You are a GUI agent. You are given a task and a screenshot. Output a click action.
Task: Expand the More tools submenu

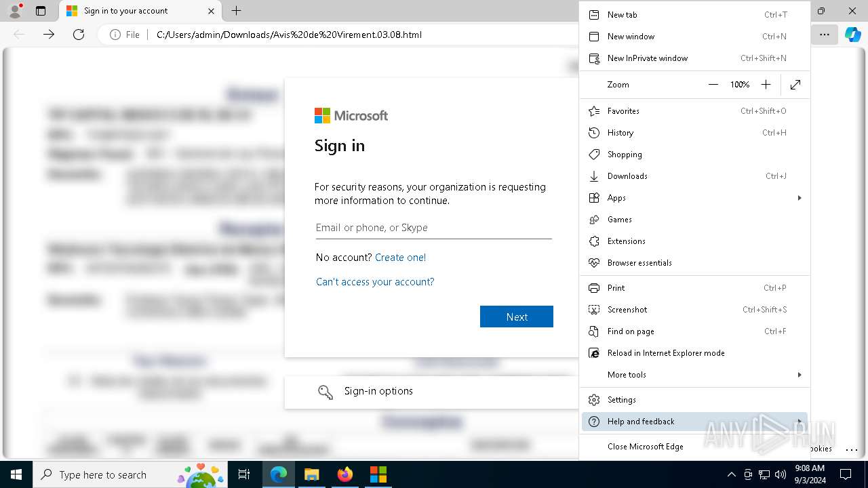(694, 375)
